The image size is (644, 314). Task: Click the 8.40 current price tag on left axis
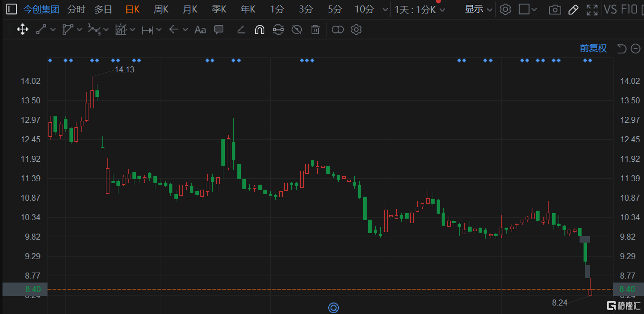(25, 289)
